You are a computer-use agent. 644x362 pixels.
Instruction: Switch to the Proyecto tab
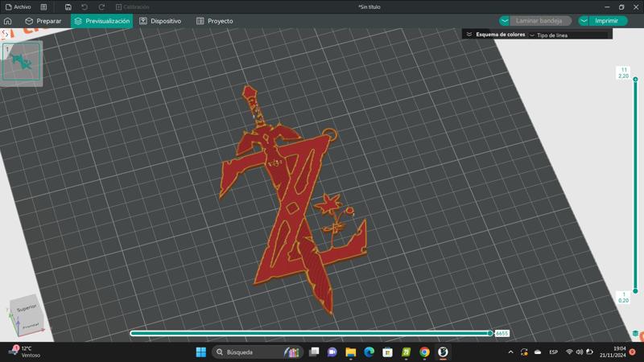215,21
